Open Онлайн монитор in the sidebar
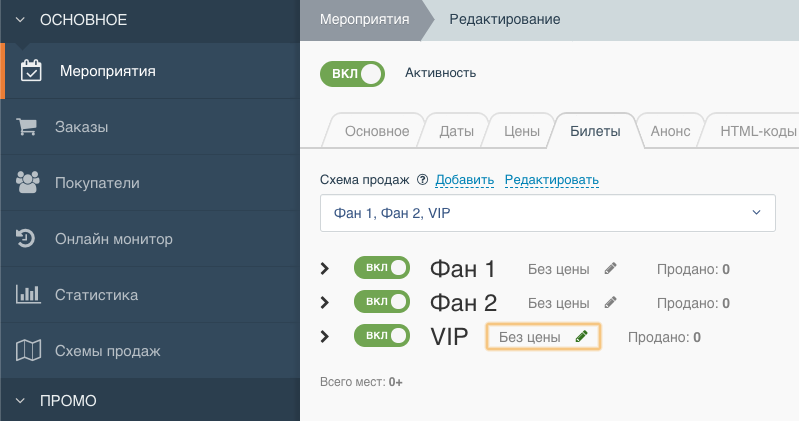 [x=150, y=239]
